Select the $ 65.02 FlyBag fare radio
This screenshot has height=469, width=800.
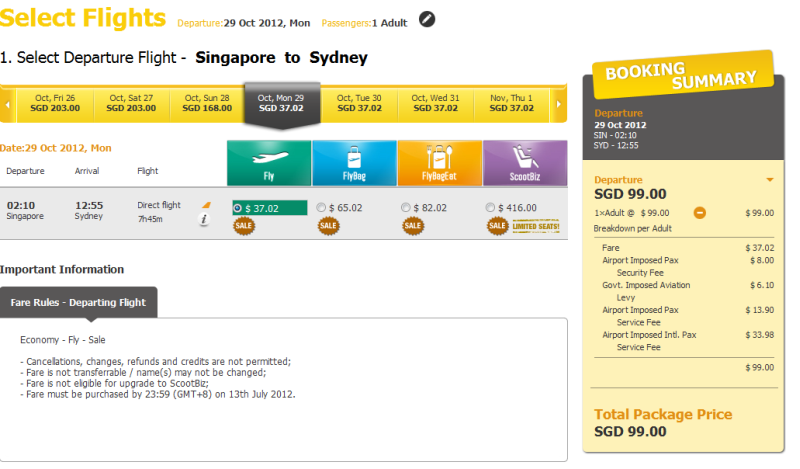coord(321,208)
